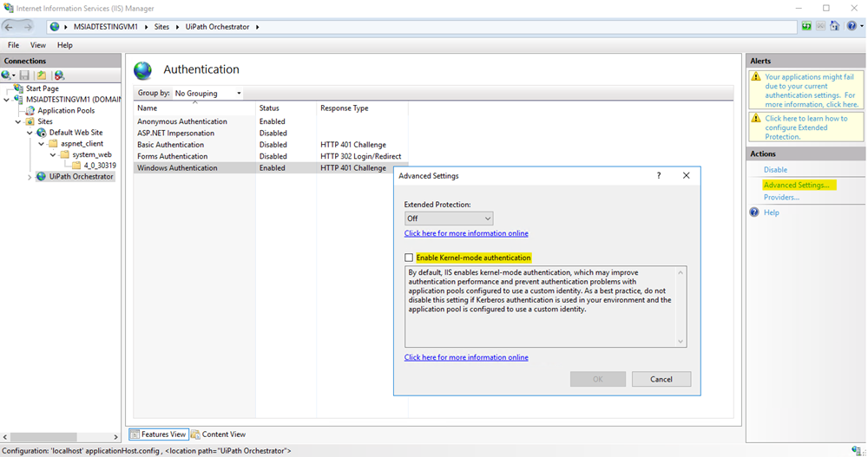
Task: Collapse the system_web folder node
Action: 53,155
